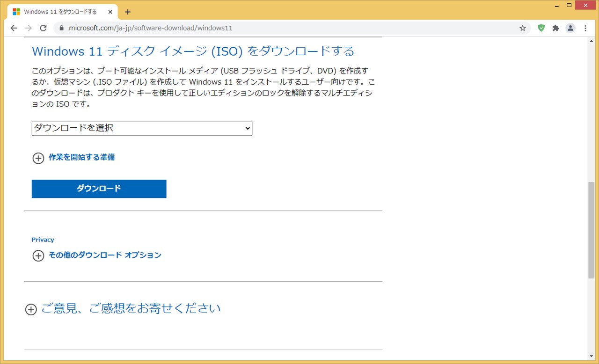The height and width of the screenshot is (364, 599).
Task: Open the green shield extension
Action: (541, 28)
